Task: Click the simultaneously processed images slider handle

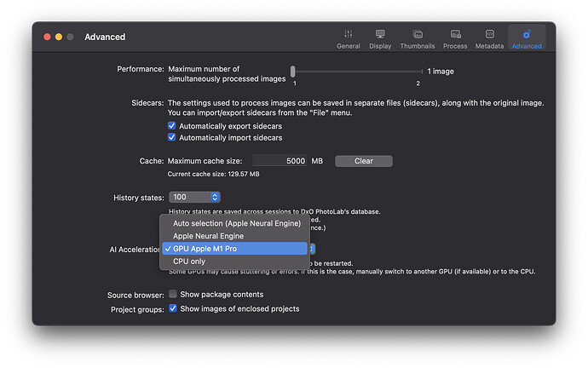Action: (293, 72)
